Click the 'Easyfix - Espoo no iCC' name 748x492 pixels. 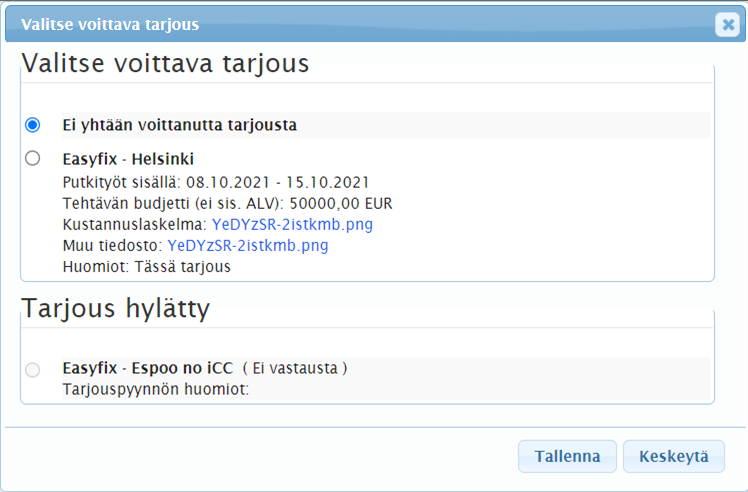pos(147,368)
